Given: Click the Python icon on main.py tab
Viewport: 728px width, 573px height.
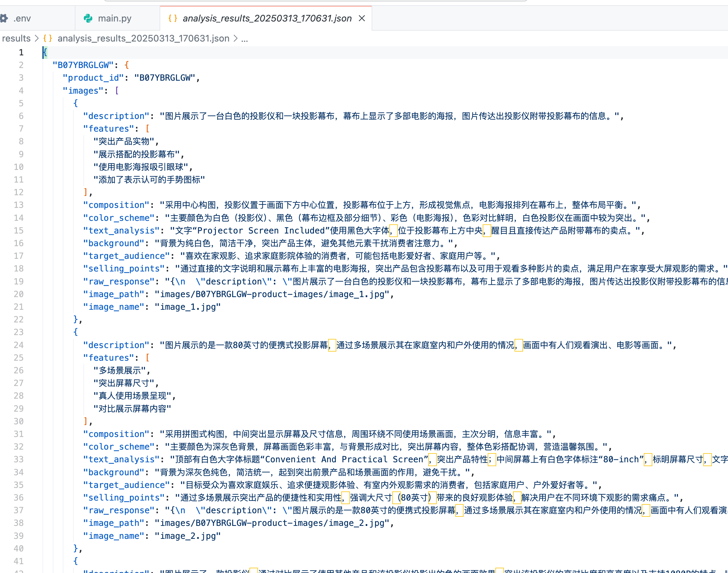Looking at the screenshot, I should [x=88, y=18].
